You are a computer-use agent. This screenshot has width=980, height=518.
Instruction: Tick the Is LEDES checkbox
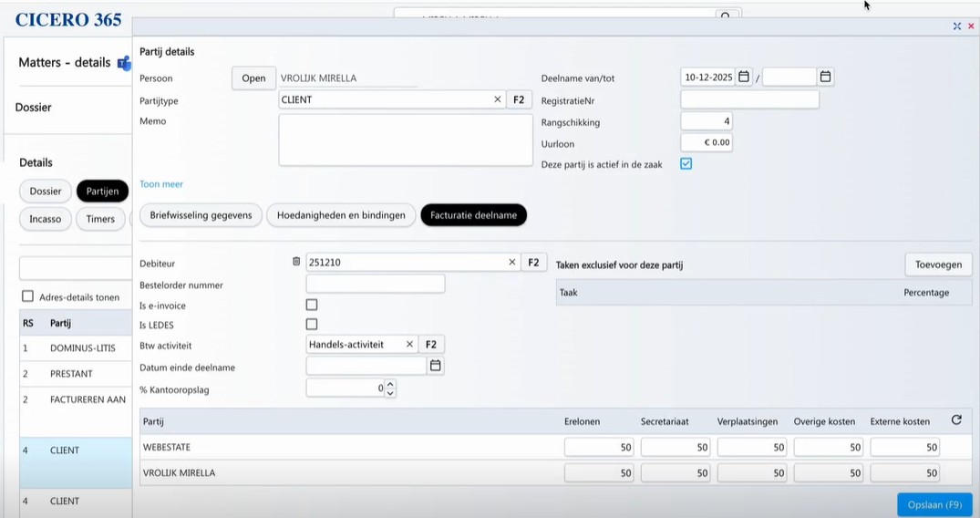pos(312,325)
